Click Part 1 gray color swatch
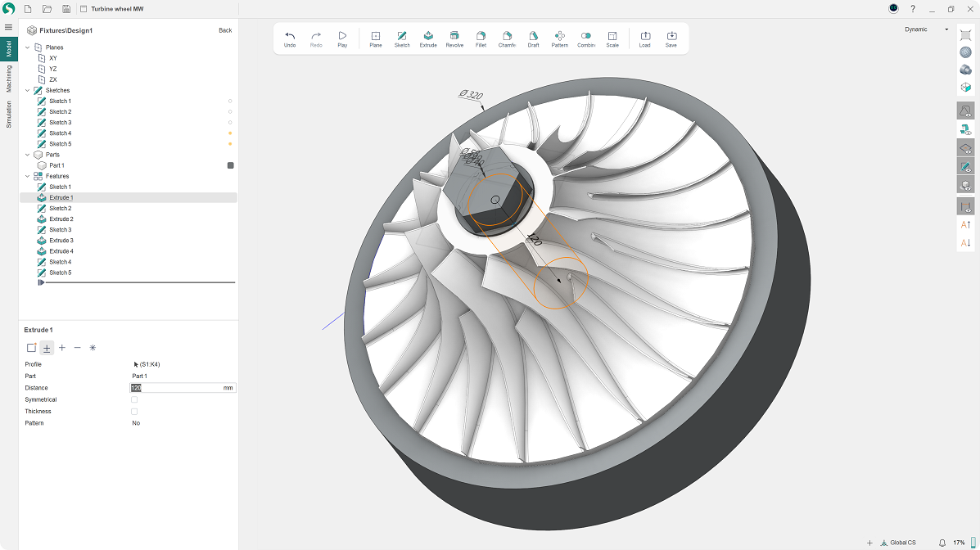The height and width of the screenshot is (550, 980). (x=231, y=165)
